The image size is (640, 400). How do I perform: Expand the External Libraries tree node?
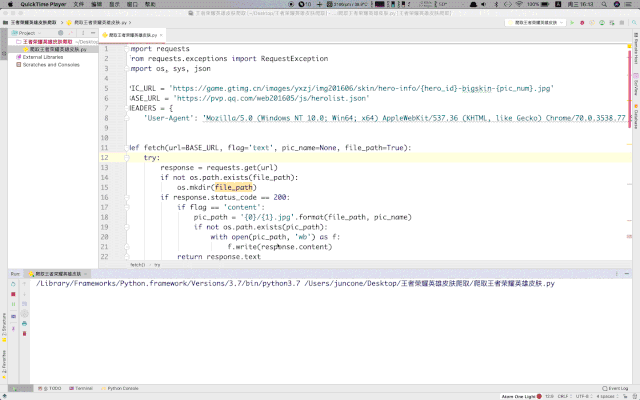(42, 57)
